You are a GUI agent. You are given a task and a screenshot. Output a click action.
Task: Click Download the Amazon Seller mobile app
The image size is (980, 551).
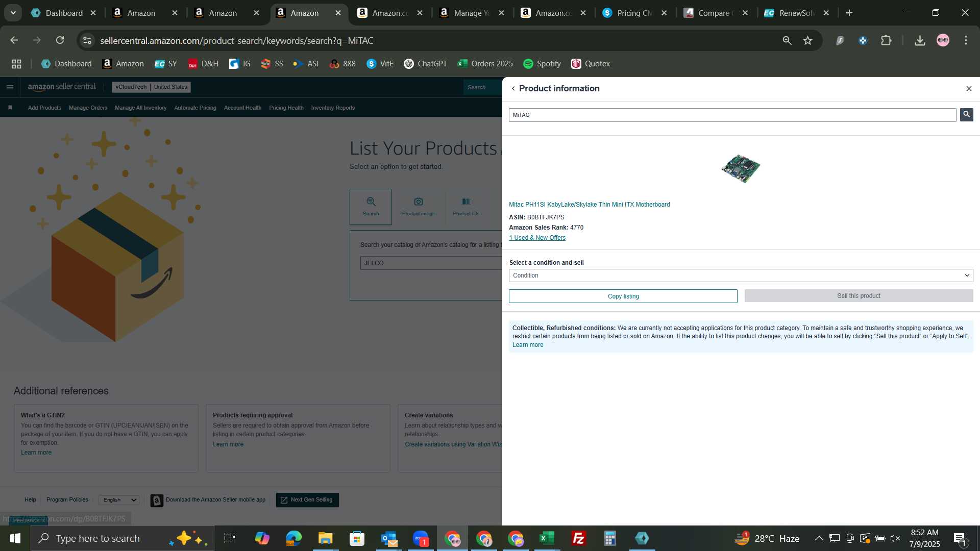pos(208,500)
